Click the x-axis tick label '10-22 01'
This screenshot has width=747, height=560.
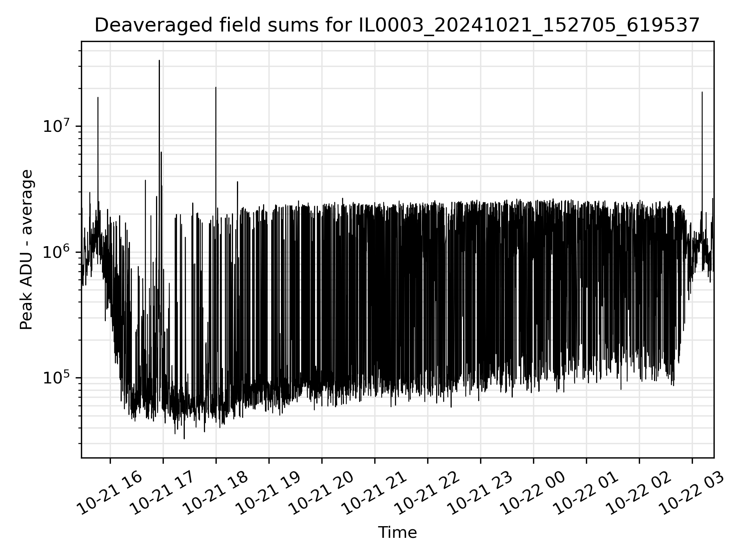(x=585, y=492)
